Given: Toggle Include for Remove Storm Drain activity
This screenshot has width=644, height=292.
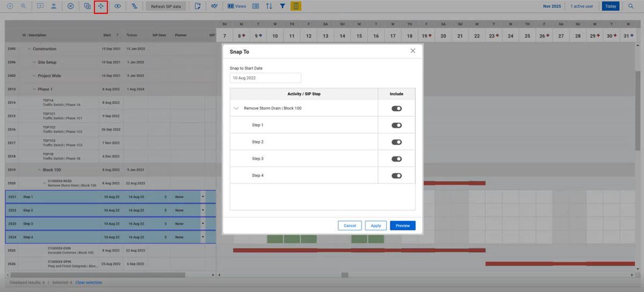Looking at the screenshot, I should point(397,108).
